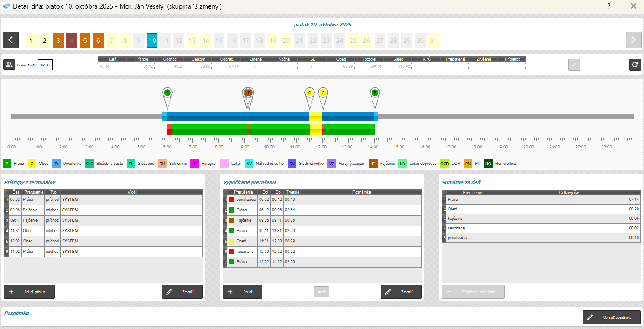
Task: Click Pridať button under Vypočítané prerušenia
Action: pyautogui.click(x=242, y=292)
